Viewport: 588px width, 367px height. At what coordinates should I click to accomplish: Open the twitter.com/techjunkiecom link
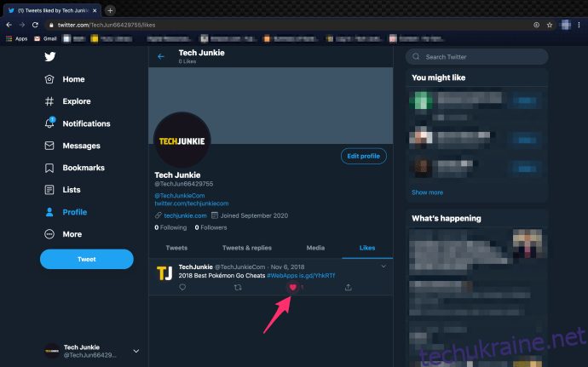click(192, 204)
